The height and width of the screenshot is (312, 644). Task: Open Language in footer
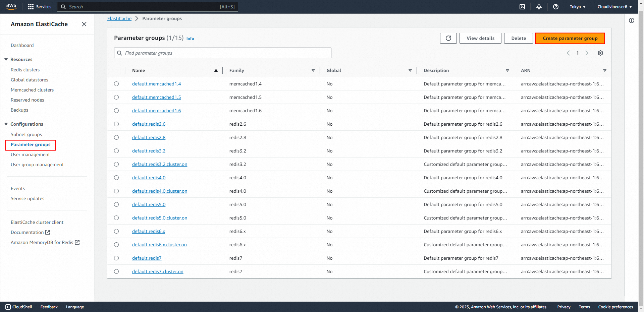click(75, 307)
